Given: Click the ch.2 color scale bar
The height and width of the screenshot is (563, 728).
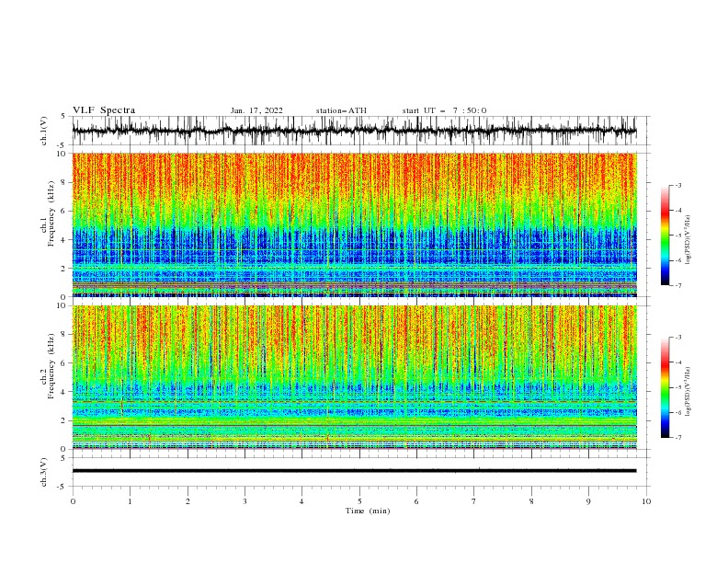Looking at the screenshot, I should pyautogui.click(x=665, y=387).
